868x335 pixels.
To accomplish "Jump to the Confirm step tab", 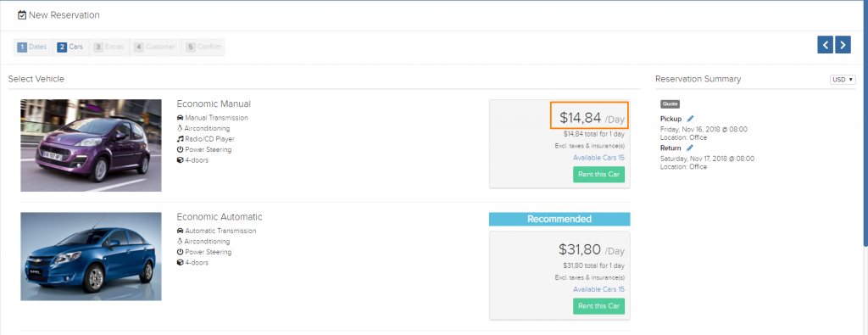I will [x=203, y=47].
